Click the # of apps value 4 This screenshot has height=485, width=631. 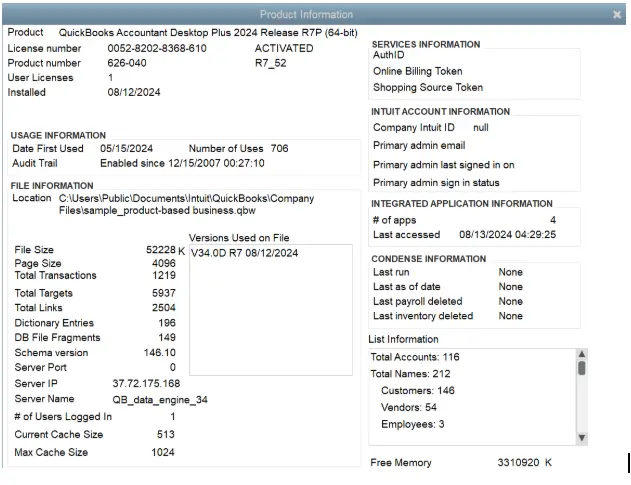553,220
